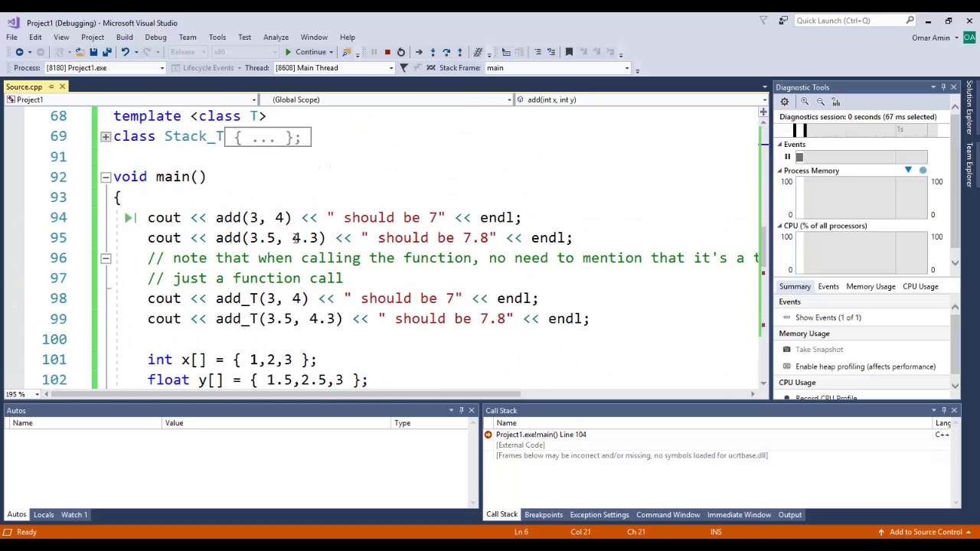
Task: Collapse the main function block
Action: tap(106, 177)
